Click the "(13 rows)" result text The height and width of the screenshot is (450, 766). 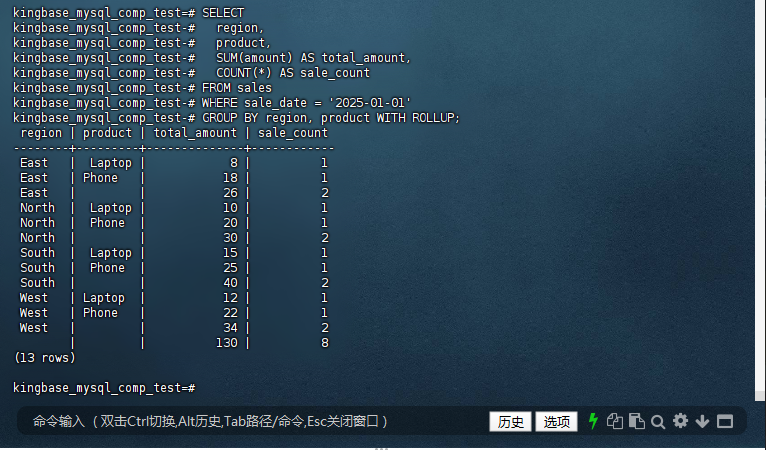[x=44, y=358]
